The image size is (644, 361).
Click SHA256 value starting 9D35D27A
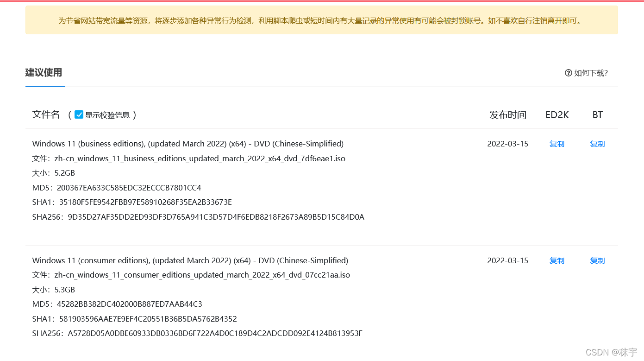216,217
